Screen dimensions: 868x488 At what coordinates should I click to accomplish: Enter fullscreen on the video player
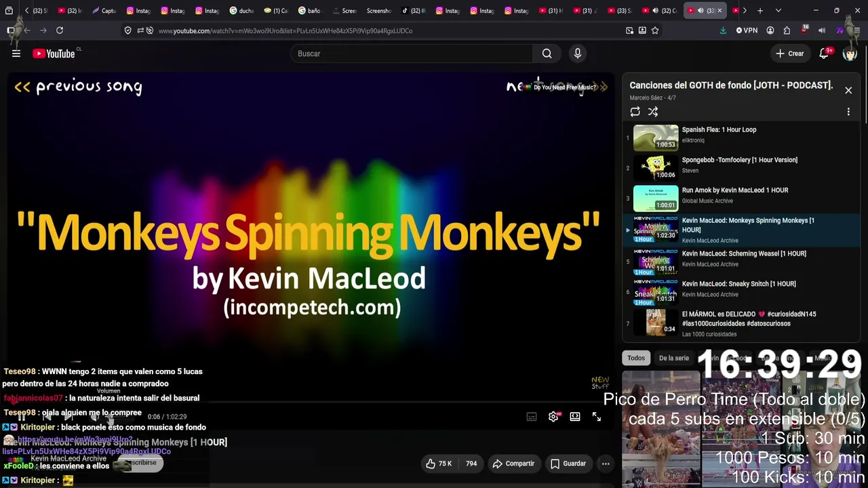(x=597, y=417)
